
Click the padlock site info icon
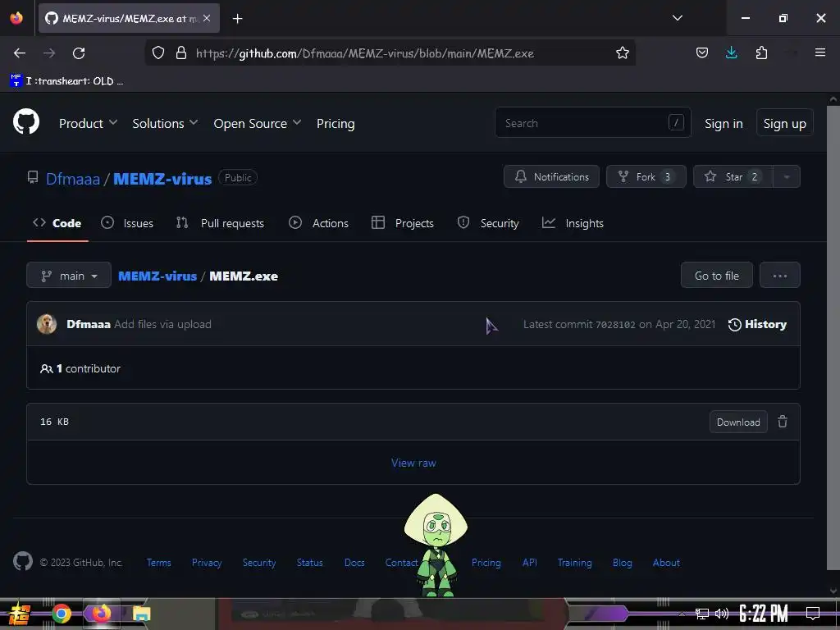click(181, 53)
